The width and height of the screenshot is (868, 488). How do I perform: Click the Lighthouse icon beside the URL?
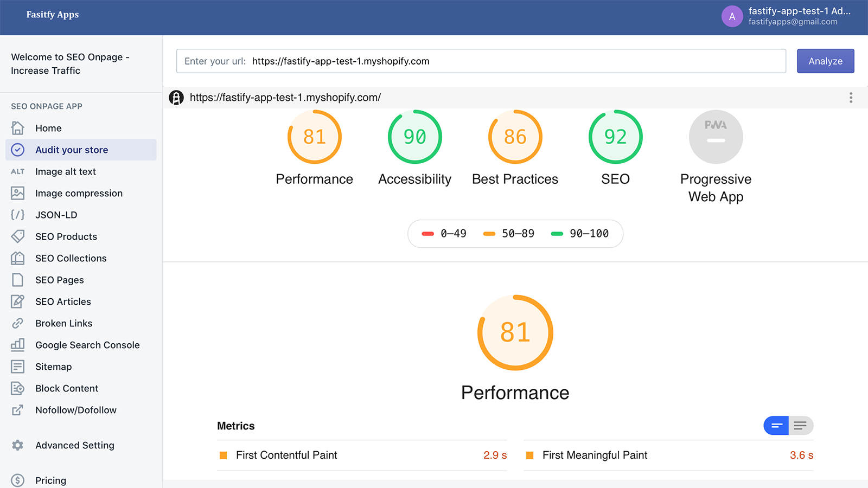click(x=176, y=98)
